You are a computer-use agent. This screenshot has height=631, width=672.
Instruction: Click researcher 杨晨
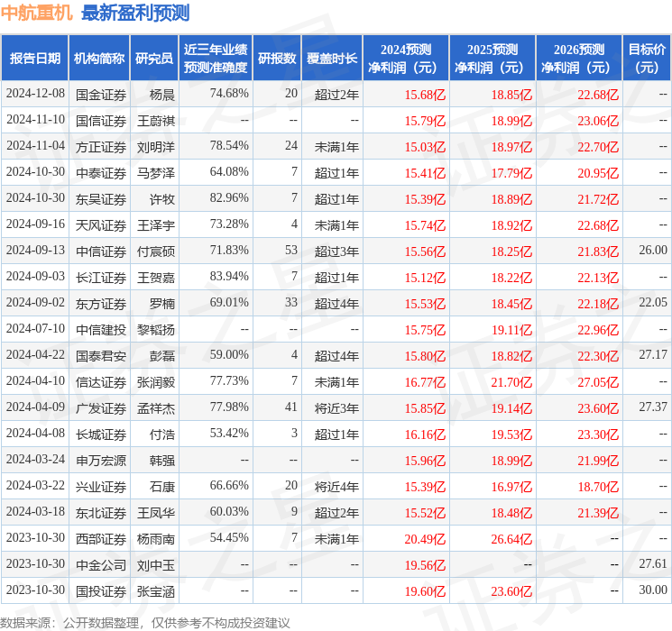coord(162,95)
